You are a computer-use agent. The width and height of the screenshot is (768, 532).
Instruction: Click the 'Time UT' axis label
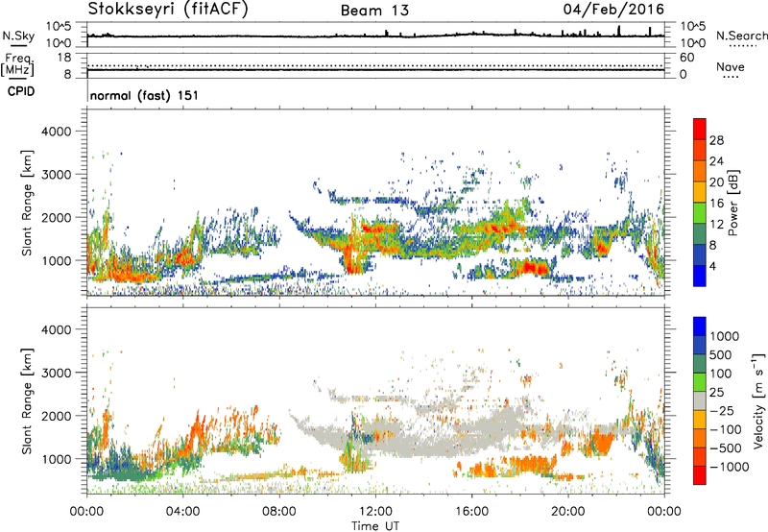click(x=375, y=526)
